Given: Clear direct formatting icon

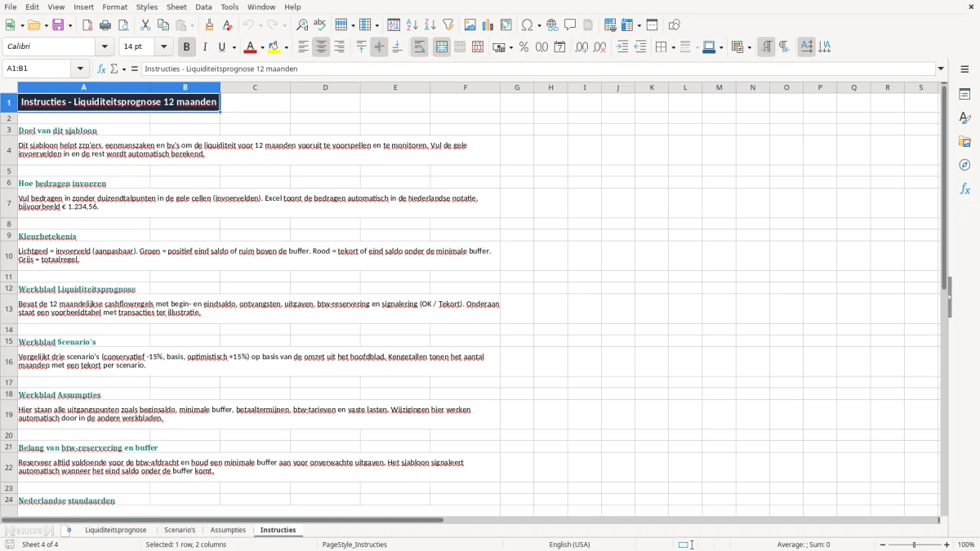Looking at the screenshot, I should 228,25.
